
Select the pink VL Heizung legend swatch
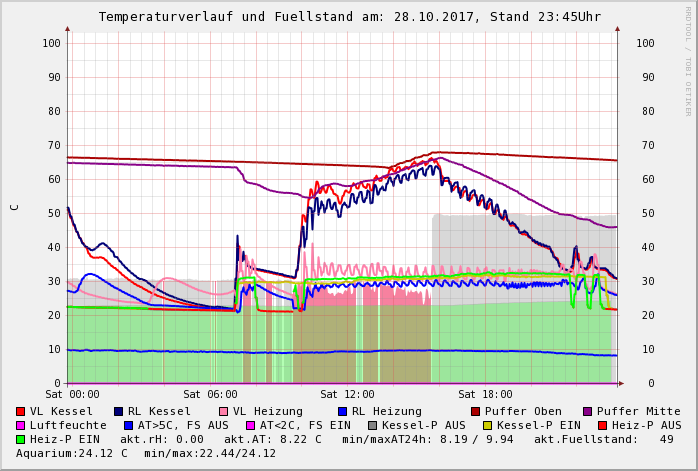click(x=223, y=411)
